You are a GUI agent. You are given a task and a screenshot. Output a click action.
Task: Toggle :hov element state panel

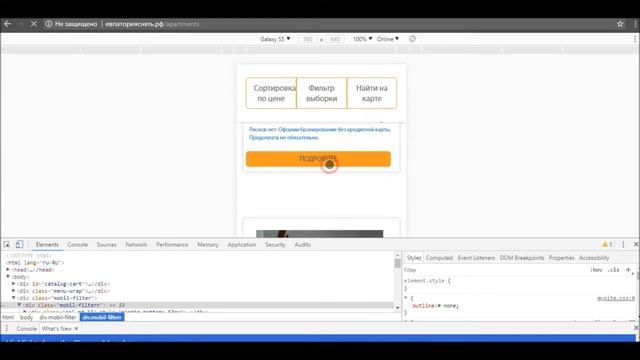(x=596, y=270)
